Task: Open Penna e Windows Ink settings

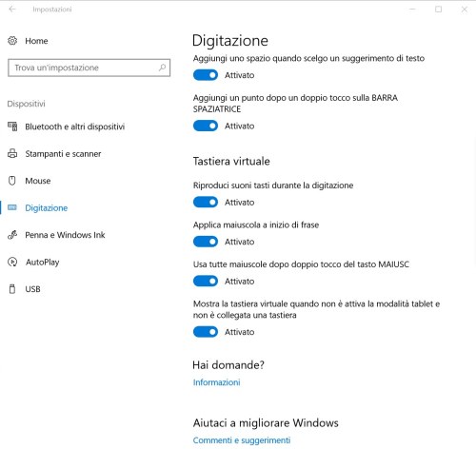Action: [x=65, y=235]
